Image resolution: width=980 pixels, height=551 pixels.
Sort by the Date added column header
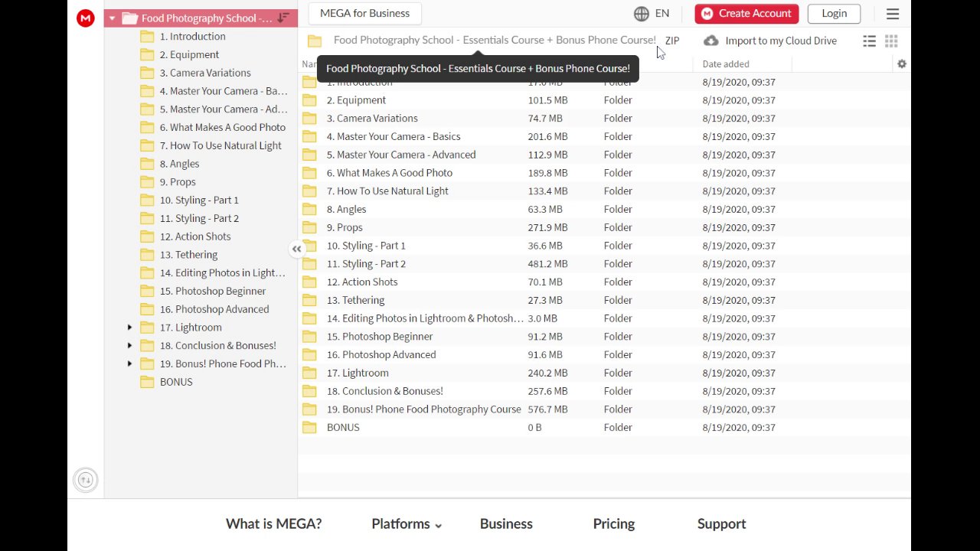[x=726, y=64]
